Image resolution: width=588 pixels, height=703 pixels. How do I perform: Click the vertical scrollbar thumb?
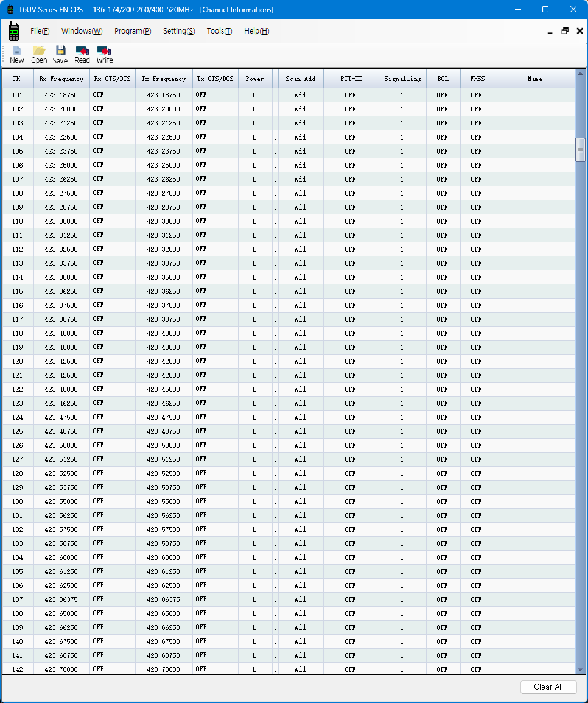(580, 150)
